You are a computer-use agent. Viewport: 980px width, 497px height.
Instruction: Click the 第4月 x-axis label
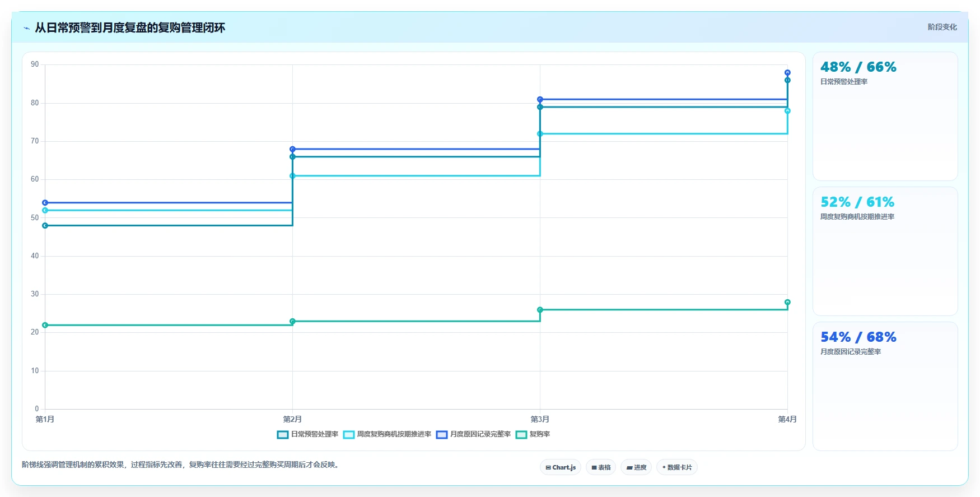click(787, 419)
